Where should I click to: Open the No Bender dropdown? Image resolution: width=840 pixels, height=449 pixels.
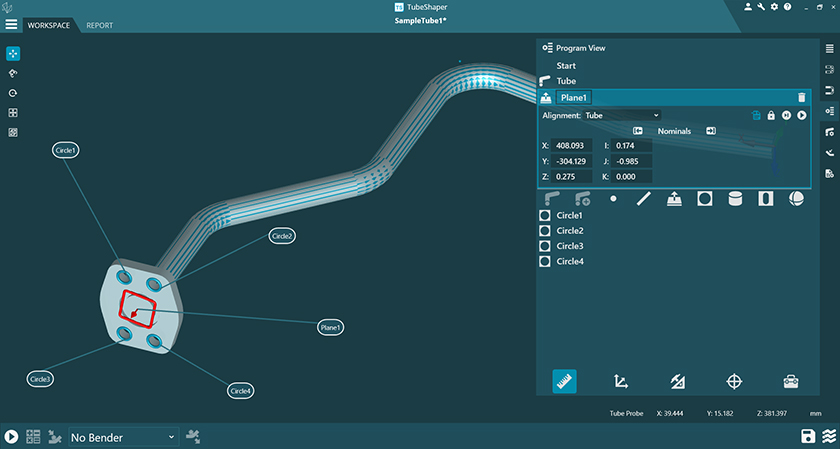pyautogui.click(x=122, y=437)
